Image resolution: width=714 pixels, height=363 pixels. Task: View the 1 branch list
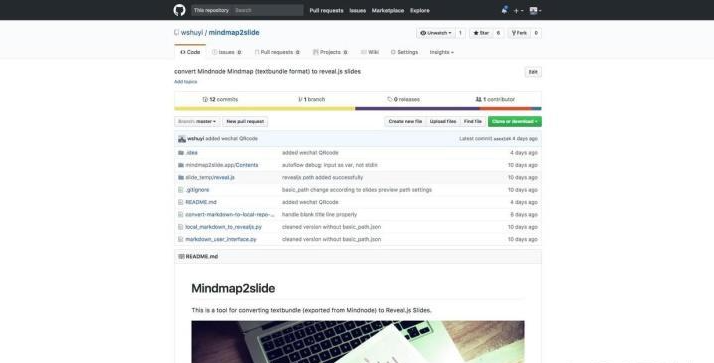[x=311, y=99]
